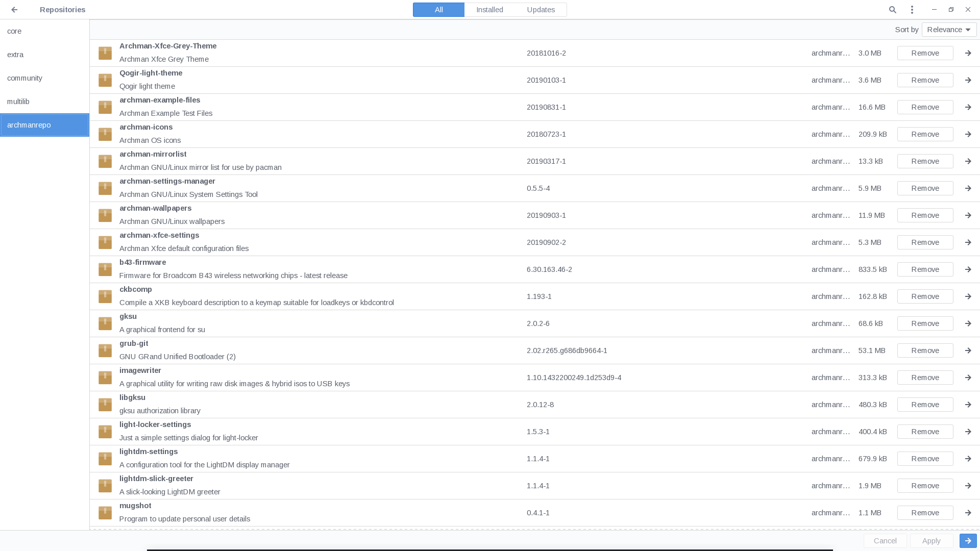The height and width of the screenshot is (551, 980).
Task: Click version 2.02.r265.g686db9664-1 text
Action: tap(567, 350)
